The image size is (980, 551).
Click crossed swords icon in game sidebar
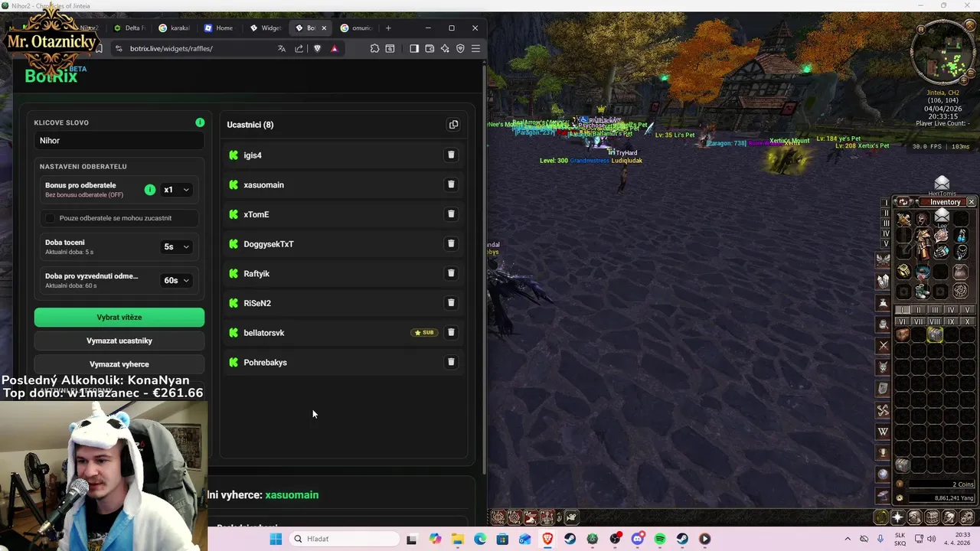[883, 345]
